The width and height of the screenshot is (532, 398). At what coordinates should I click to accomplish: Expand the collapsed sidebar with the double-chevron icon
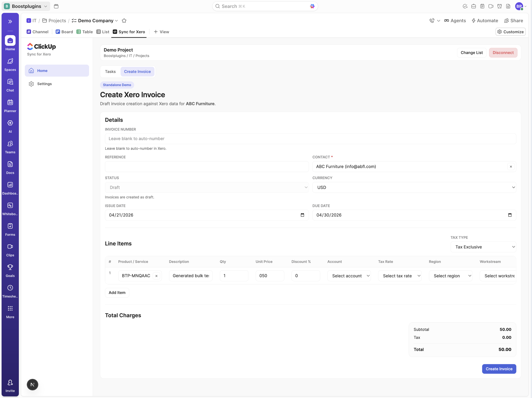[10, 21]
